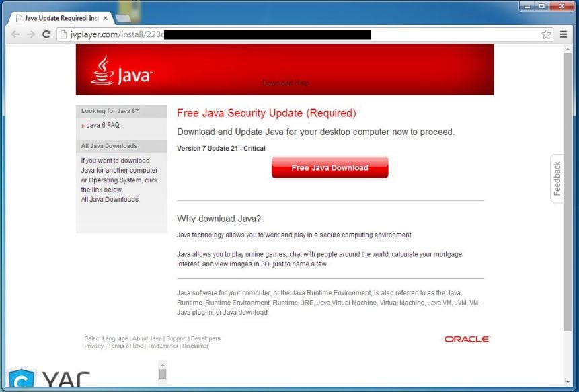
Task: Click the 'Why download Java?' heading
Action: tap(219, 219)
